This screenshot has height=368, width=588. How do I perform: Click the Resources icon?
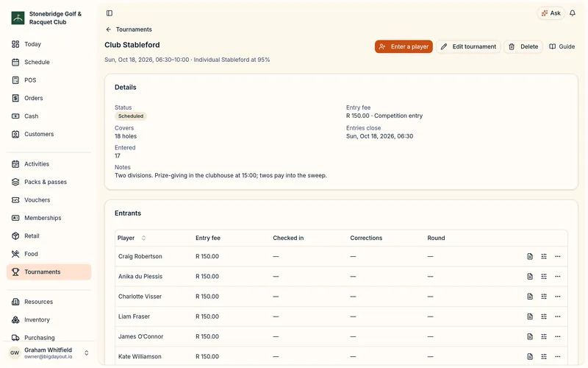pos(15,302)
